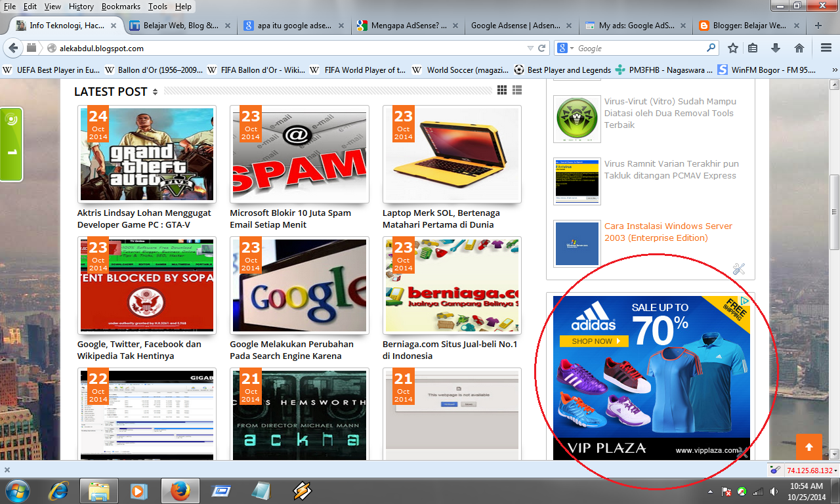Click the GTA V post thumbnail
The image size is (840, 504).
point(147,154)
